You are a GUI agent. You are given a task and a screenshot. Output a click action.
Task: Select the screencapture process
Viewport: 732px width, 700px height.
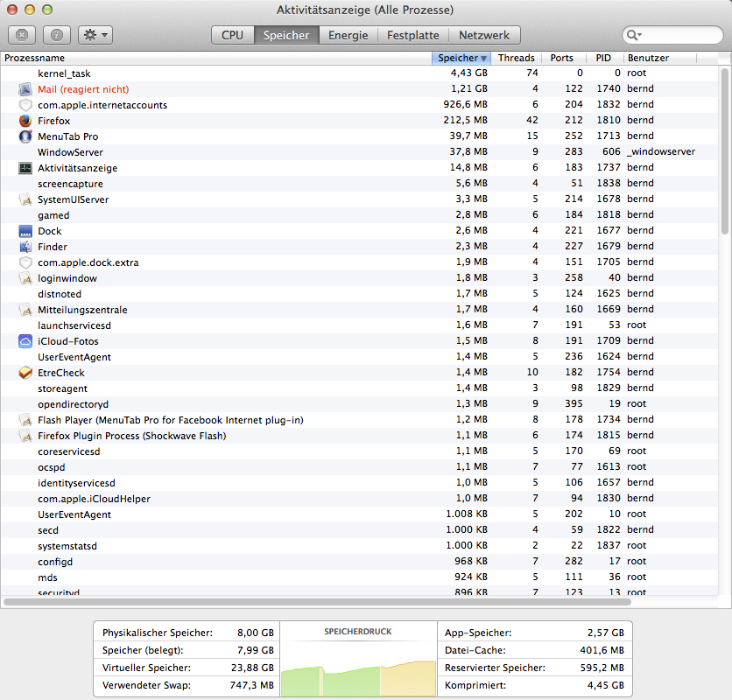[360, 184]
